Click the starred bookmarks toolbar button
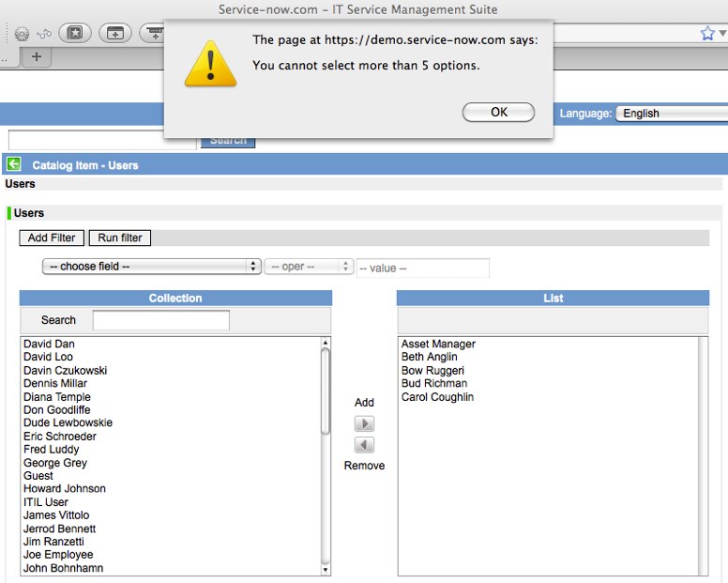 (75, 34)
